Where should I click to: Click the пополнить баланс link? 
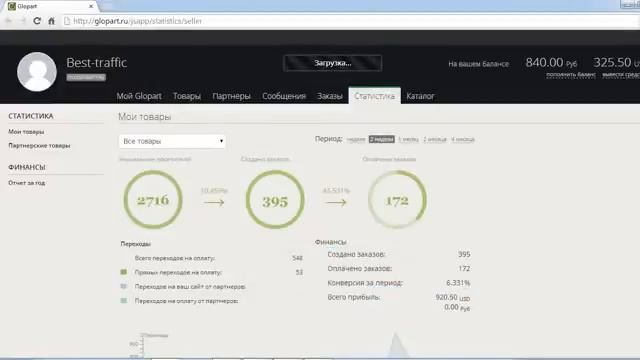coord(571,75)
